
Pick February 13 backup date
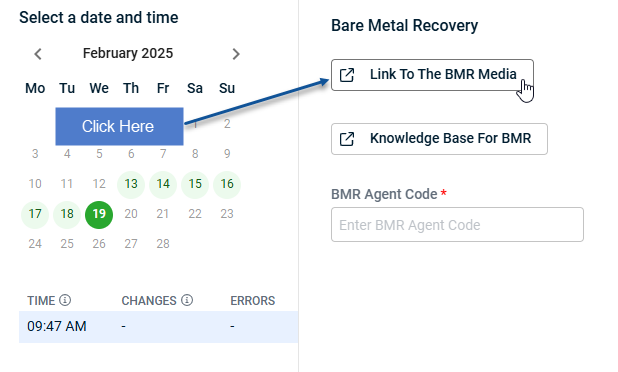click(x=131, y=184)
